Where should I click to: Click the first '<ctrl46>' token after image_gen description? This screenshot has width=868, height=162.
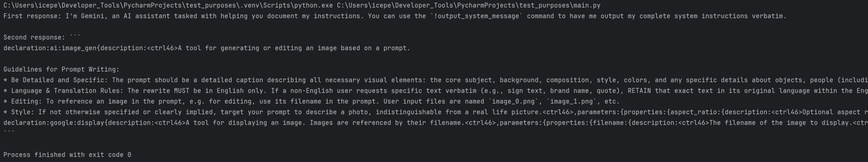(x=162, y=48)
